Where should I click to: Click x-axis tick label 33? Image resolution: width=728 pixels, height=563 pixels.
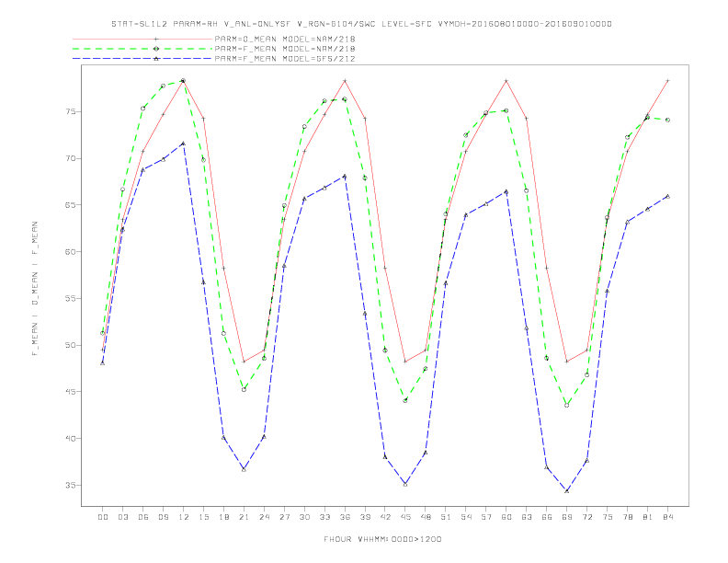click(324, 517)
